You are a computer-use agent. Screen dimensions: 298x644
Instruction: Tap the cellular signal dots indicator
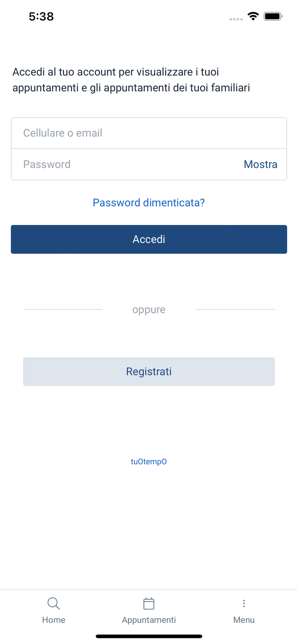click(236, 19)
